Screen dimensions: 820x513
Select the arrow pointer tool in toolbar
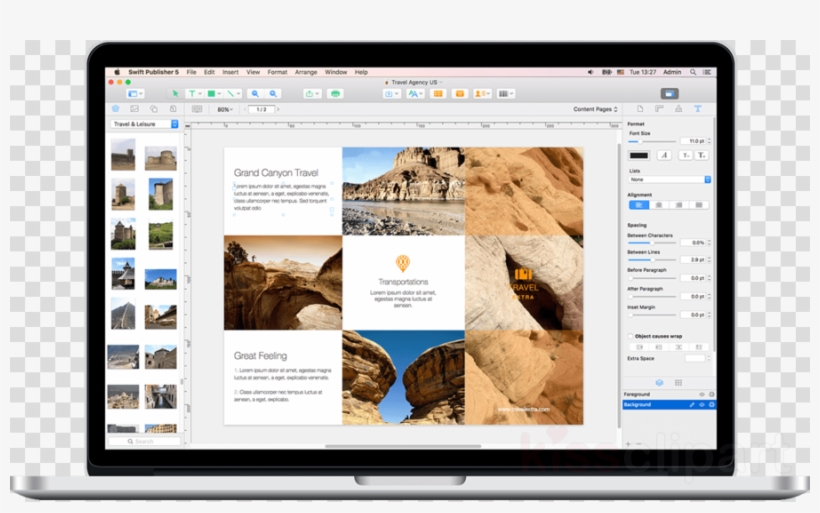point(174,93)
